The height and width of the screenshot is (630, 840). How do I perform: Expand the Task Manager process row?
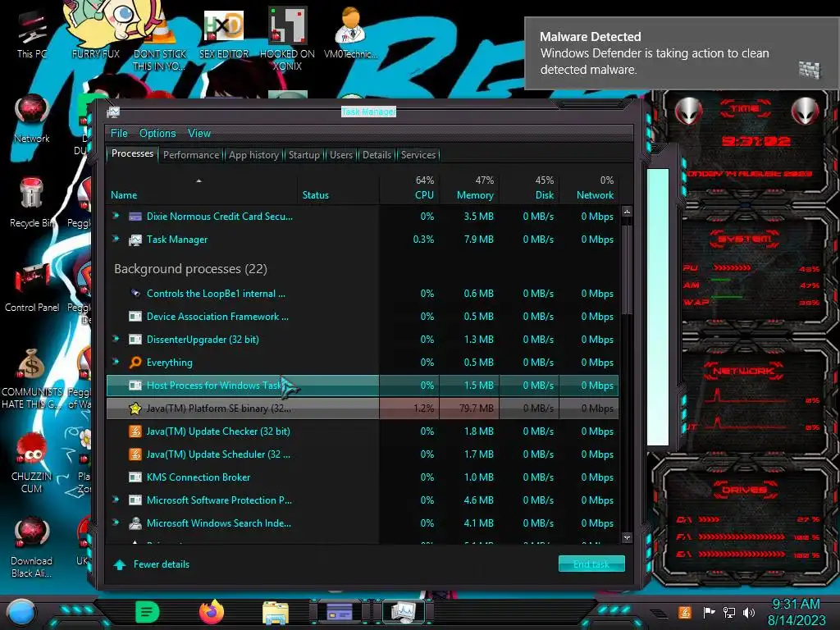(116, 239)
